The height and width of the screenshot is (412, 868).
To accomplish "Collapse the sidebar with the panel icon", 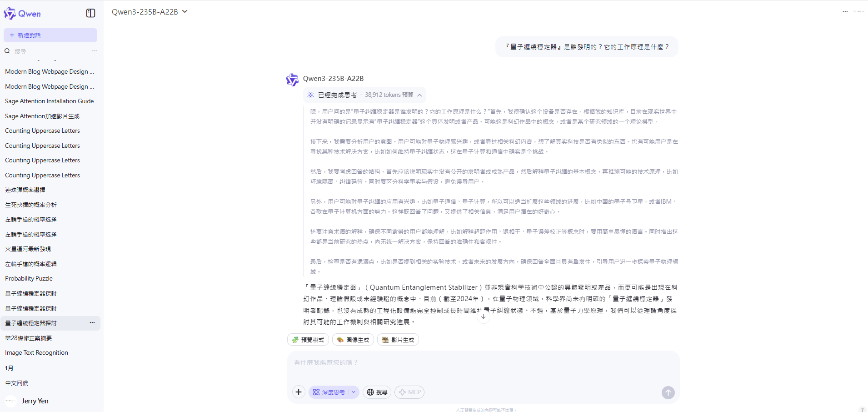I will 90,13.
